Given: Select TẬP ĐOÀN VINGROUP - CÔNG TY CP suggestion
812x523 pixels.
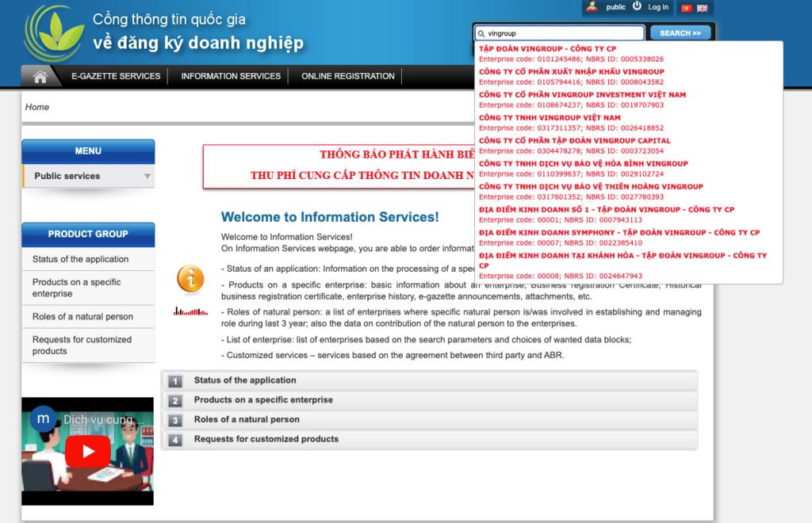Looking at the screenshot, I should [547, 49].
